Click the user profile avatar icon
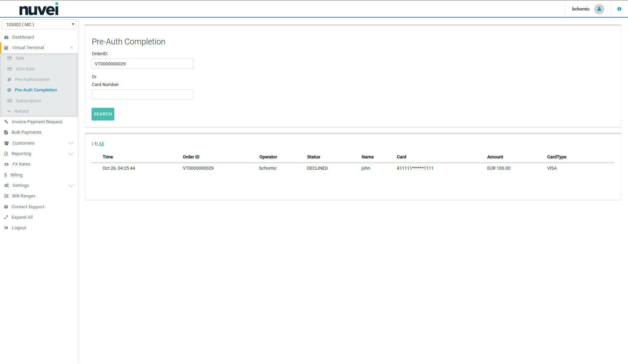This screenshot has height=364, width=628. [599, 9]
